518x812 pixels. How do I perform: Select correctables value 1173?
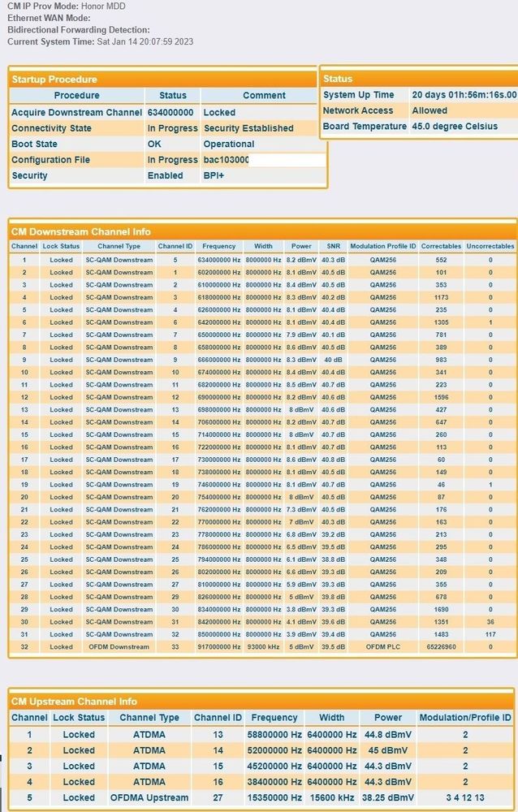pyautogui.click(x=441, y=297)
